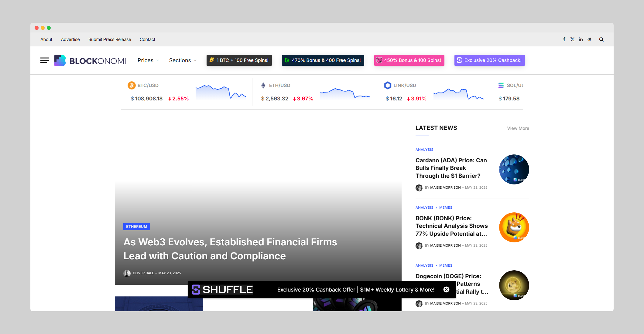Open the Facebook social icon
Screen dimensions: 644x334
pos(564,39)
